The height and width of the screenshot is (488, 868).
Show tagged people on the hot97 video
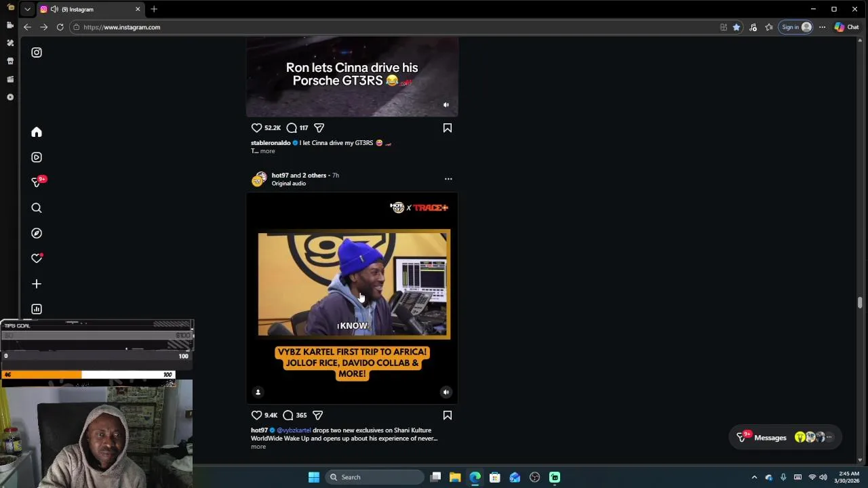point(258,392)
